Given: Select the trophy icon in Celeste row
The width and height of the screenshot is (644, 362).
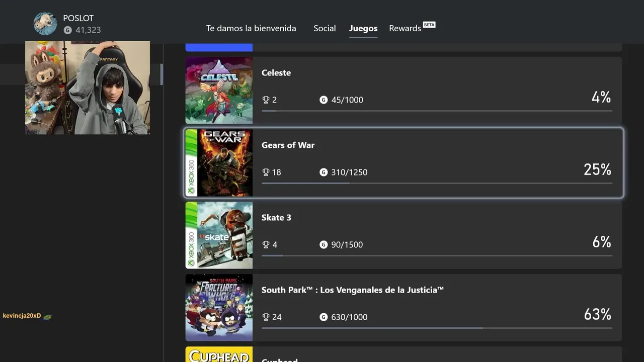Looking at the screenshot, I should 266,100.
